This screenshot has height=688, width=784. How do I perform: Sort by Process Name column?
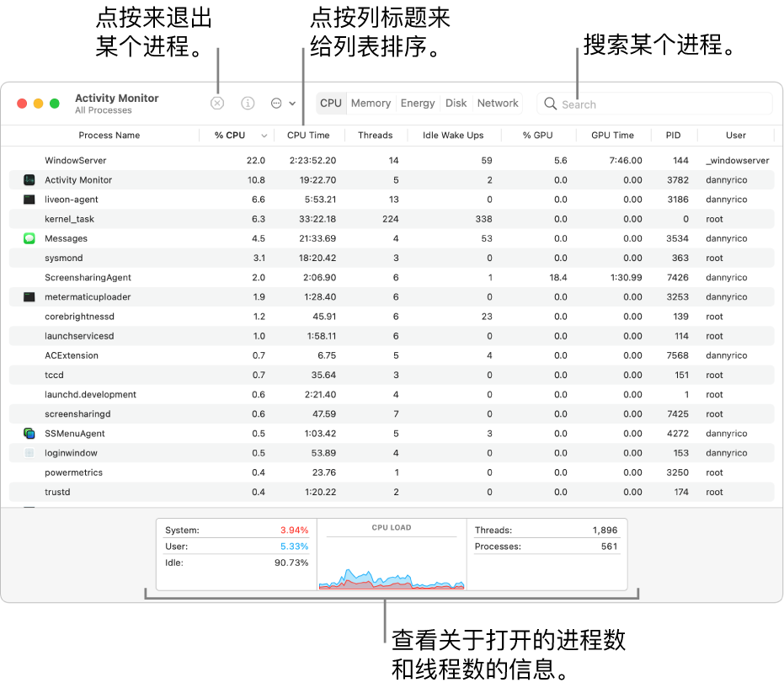109,135
